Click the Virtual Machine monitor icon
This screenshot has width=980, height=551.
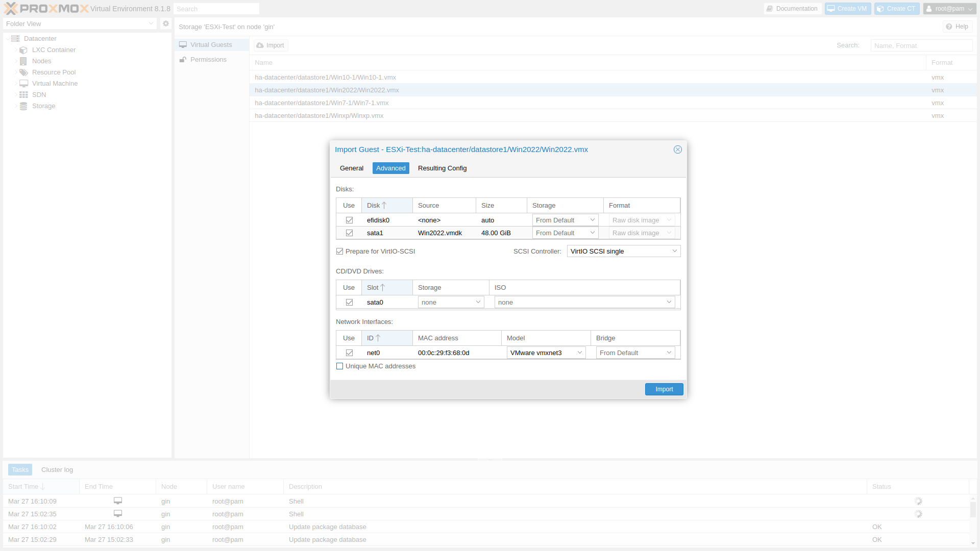tap(23, 84)
